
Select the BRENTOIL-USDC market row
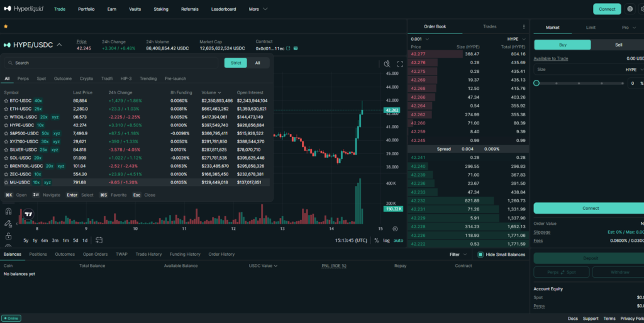point(136,166)
